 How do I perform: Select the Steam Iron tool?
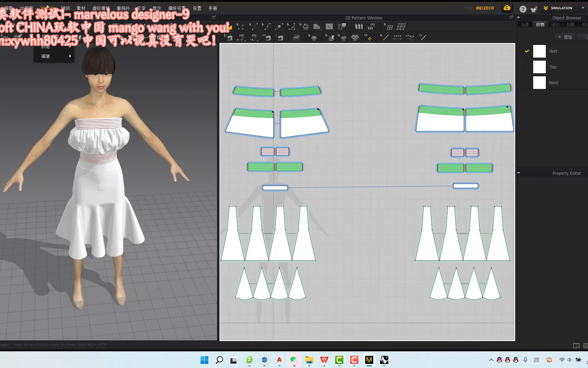pos(296,38)
